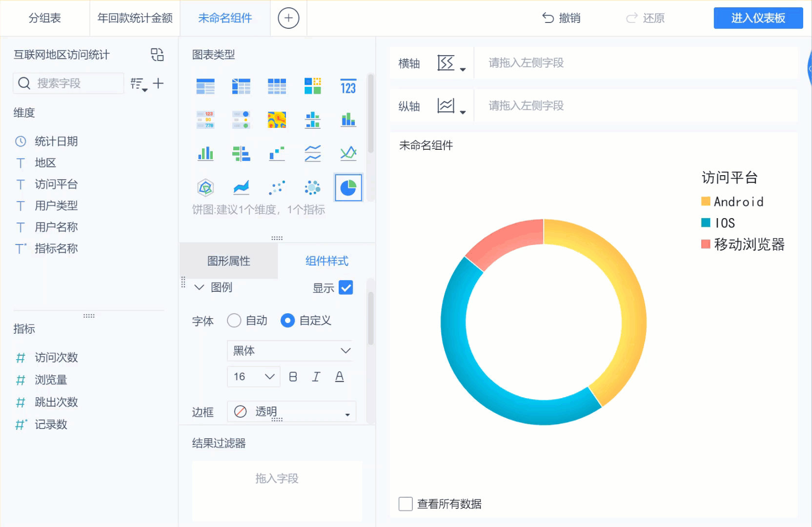Screen dimensions: 812x527
Task: Select the 自定义 font radio button
Action: coord(288,321)
